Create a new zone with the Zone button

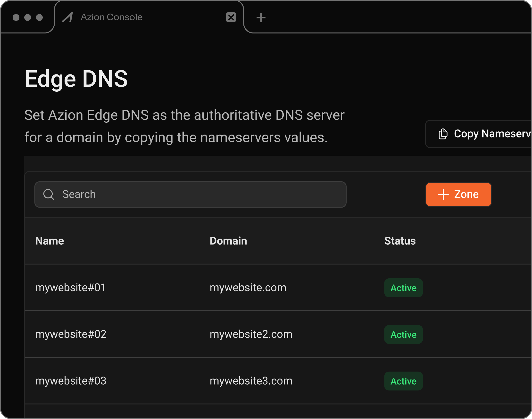[x=458, y=194]
